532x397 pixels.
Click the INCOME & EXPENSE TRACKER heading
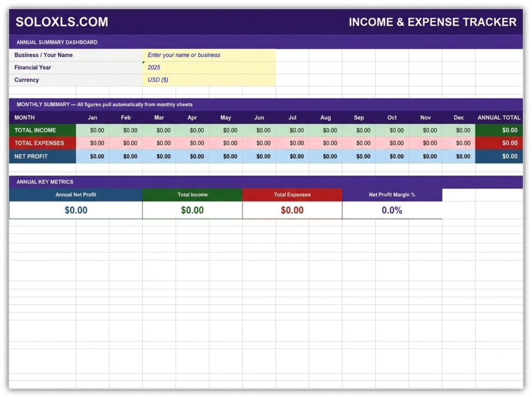pyautogui.click(x=432, y=22)
